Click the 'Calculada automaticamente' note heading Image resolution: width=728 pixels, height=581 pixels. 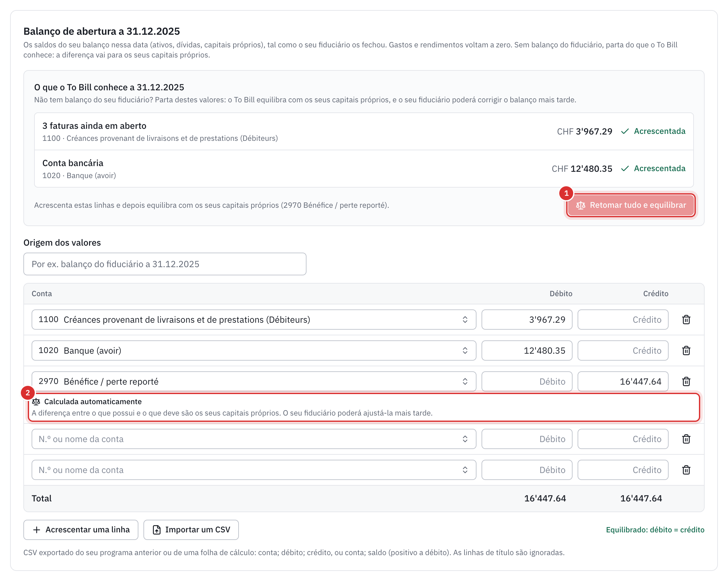point(93,402)
